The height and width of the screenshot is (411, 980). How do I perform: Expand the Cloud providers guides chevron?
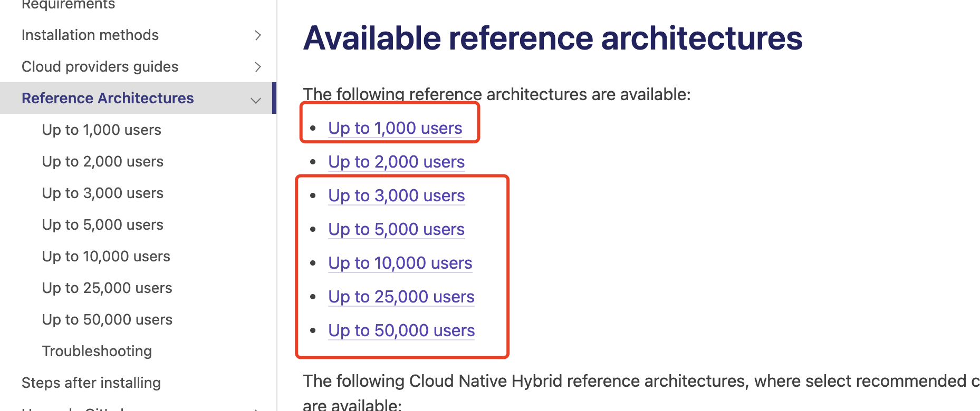(x=257, y=67)
